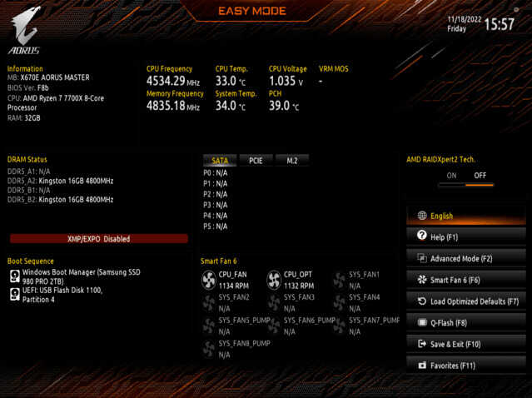Select Windows Boot Manager boot entry
This screenshot has width=532, height=398.
pos(81,276)
